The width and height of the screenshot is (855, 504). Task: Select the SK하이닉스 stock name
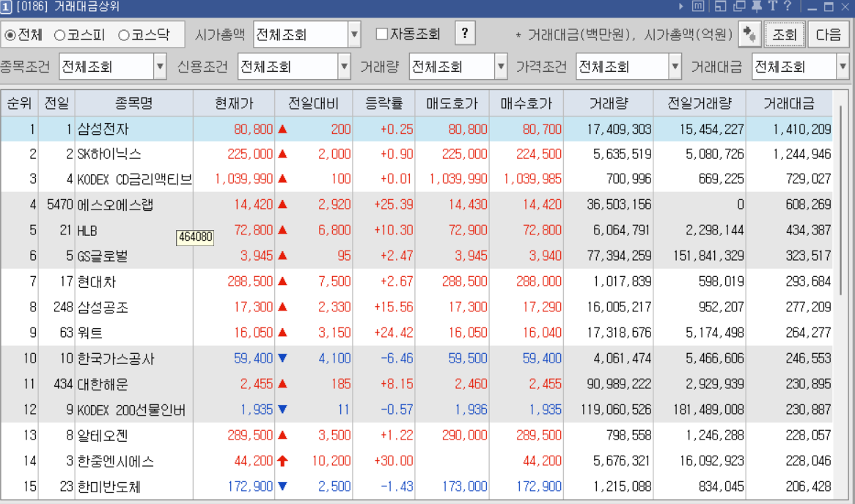tap(109, 154)
